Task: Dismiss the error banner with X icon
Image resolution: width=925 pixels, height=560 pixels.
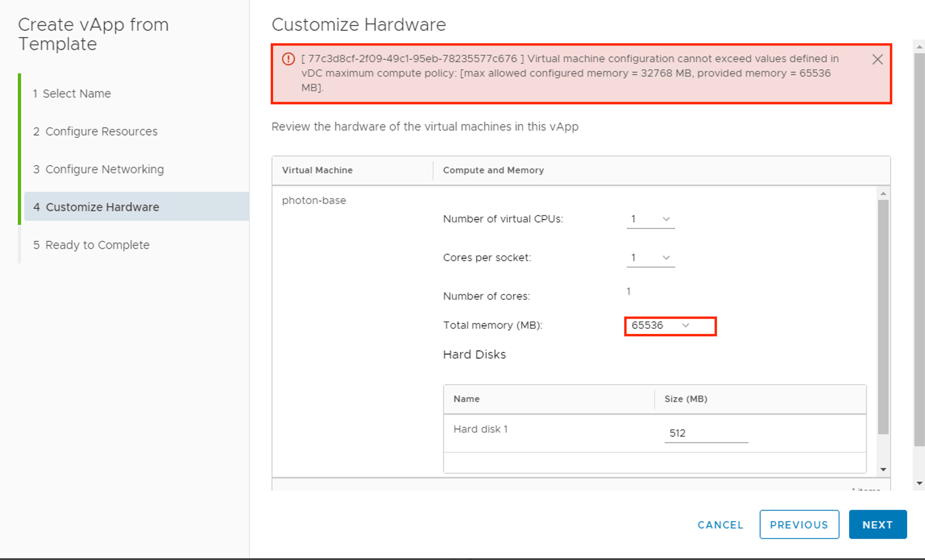Action: (877, 60)
